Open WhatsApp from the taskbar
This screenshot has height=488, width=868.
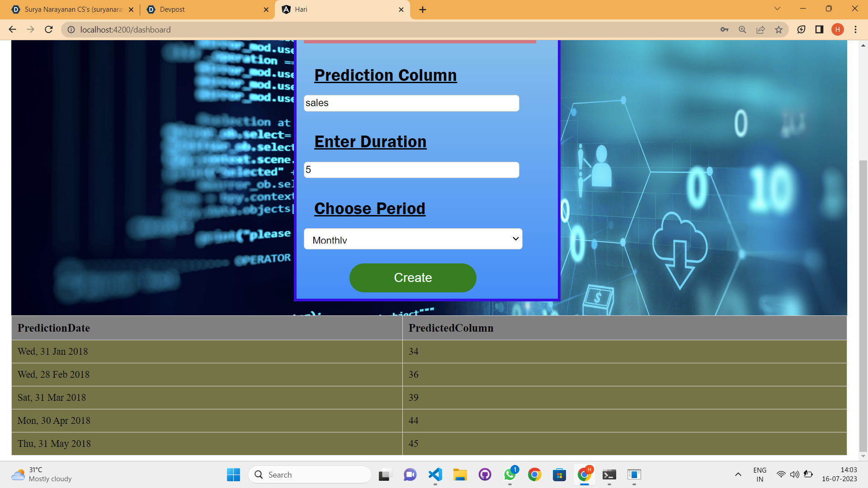click(510, 474)
